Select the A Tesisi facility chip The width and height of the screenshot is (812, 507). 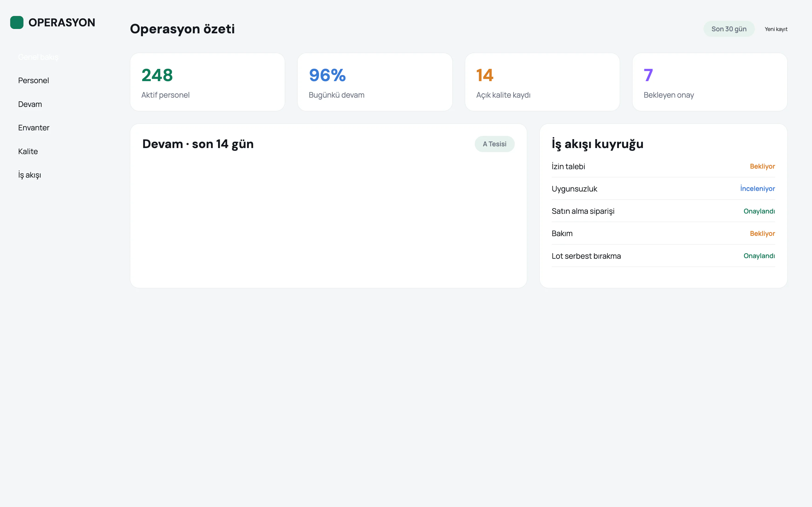494,144
